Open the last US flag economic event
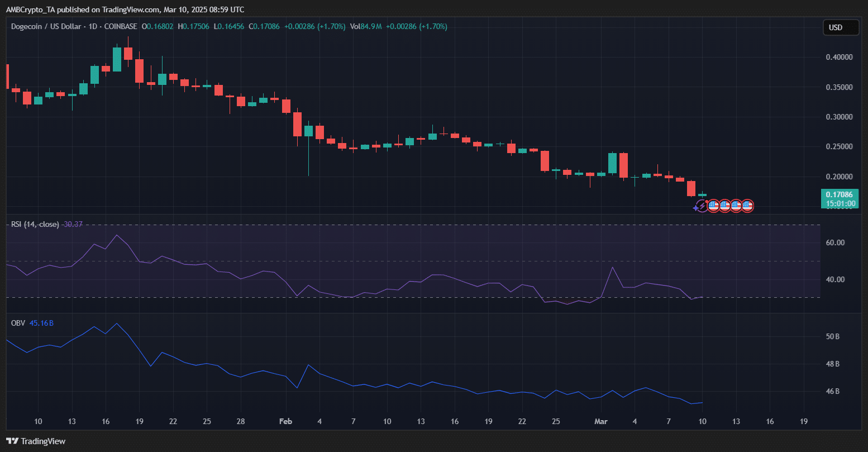The image size is (868, 452). (747, 206)
